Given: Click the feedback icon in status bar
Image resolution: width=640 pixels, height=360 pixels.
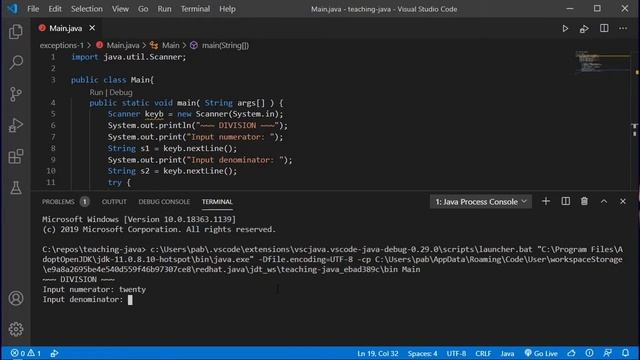Looking at the screenshot, I should pos(607,353).
